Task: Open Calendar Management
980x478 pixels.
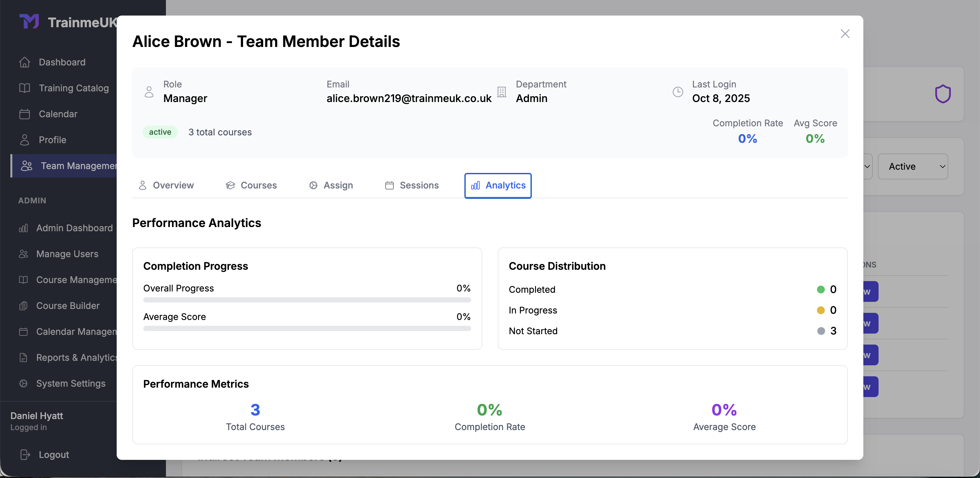Action: coord(74,332)
